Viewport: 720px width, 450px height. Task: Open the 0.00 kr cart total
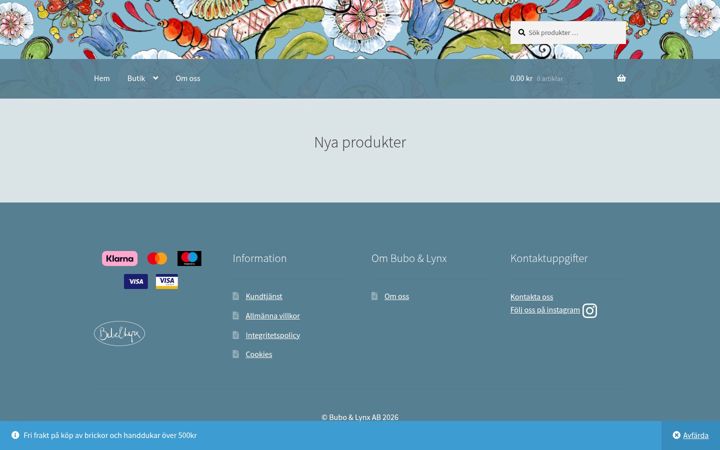[521, 79]
